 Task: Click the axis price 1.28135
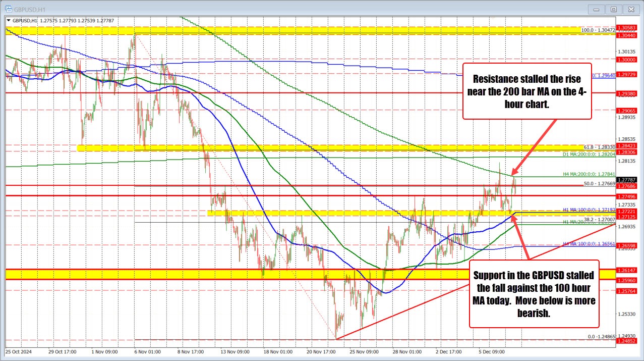click(627, 161)
